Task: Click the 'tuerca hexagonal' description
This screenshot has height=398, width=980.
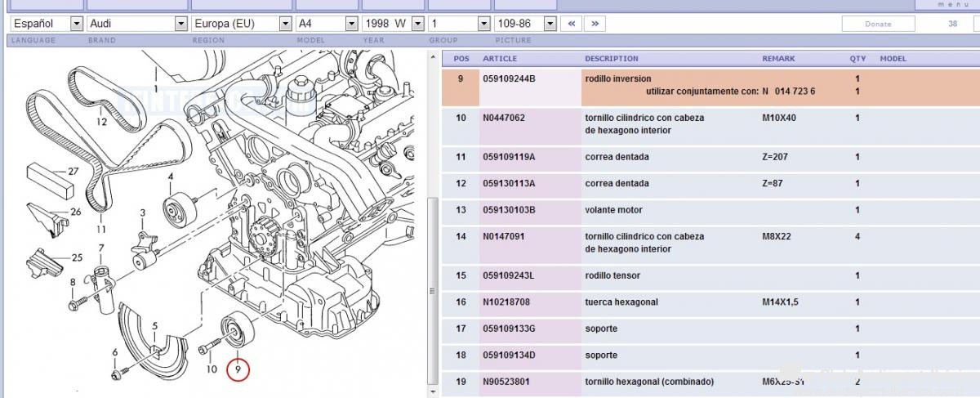Action: point(621,302)
